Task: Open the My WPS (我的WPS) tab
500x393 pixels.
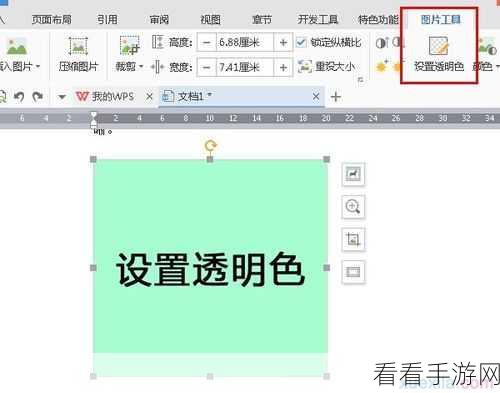Action: (x=105, y=97)
